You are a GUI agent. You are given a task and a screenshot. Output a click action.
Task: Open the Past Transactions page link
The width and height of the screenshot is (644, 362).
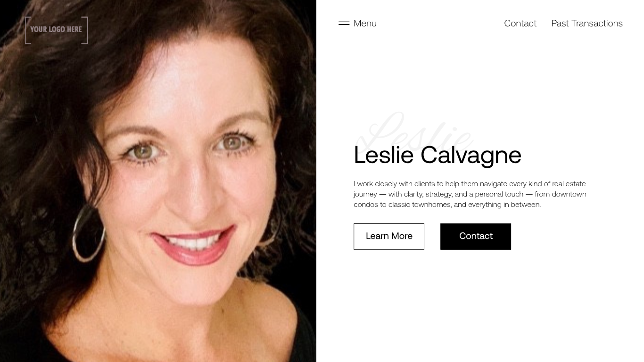click(587, 23)
